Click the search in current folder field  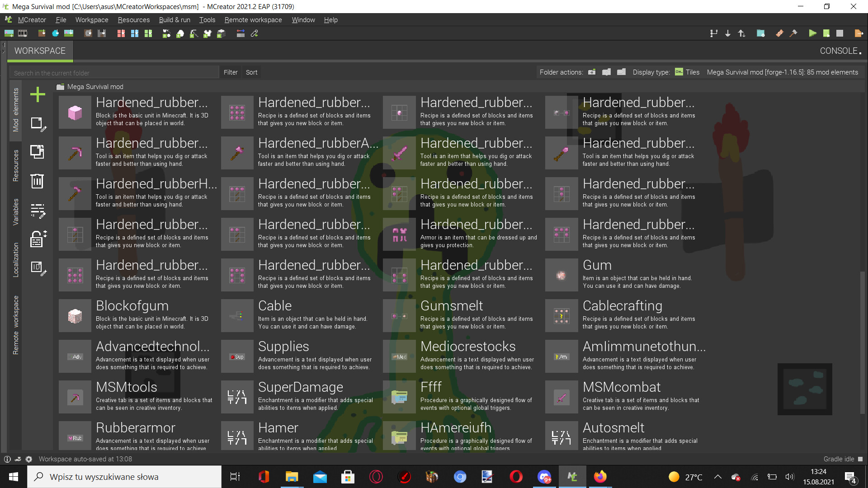[114, 73]
